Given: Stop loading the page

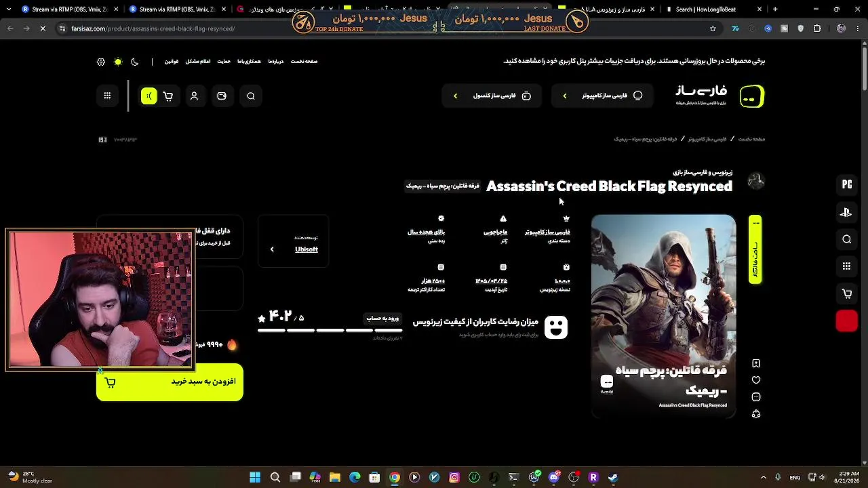Looking at the screenshot, I should tap(42, 28).
